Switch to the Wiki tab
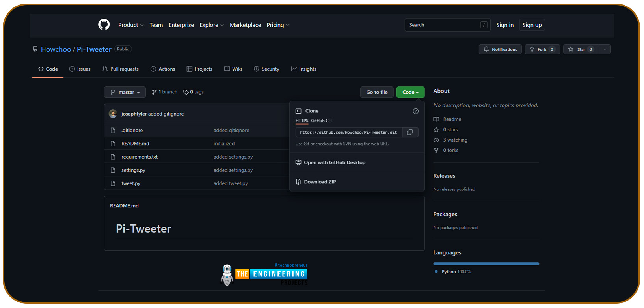This screenshot has height=308, width=644. (233, 69)
